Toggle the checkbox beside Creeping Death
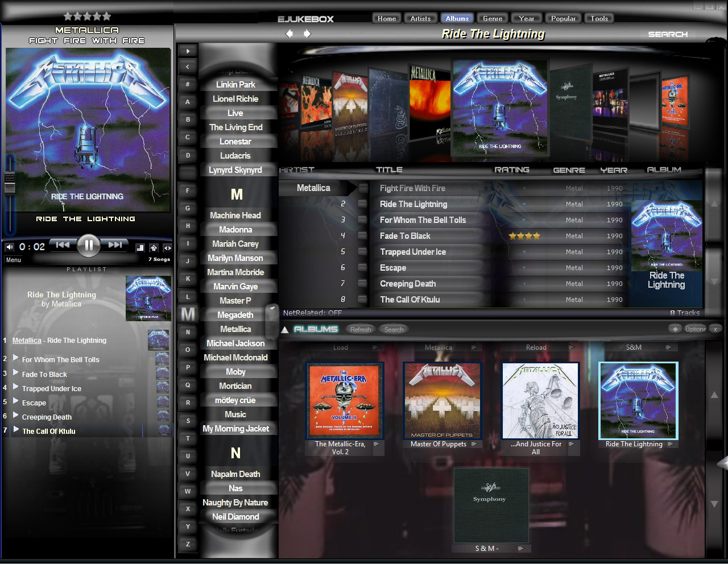The image size is (728, 564). click(x=363, y=283)
